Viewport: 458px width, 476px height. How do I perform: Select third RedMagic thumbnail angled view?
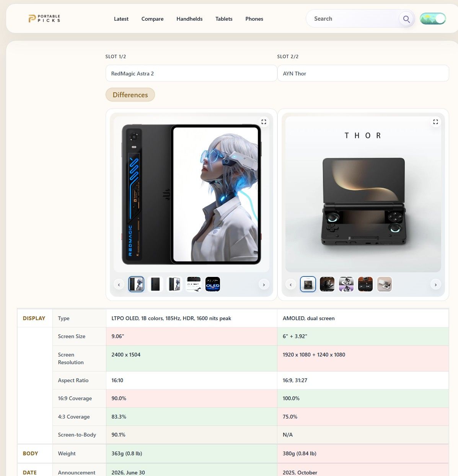point(174,284)
